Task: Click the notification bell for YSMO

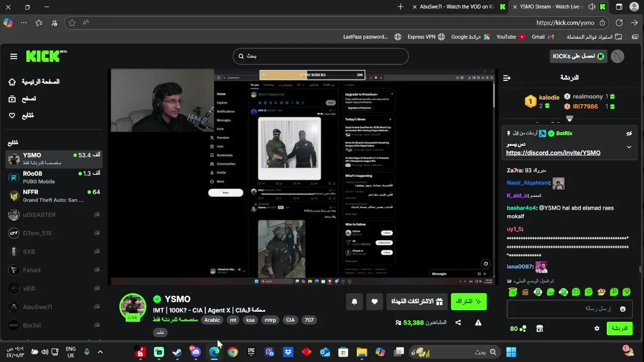Action: click(x=354, y=302)
